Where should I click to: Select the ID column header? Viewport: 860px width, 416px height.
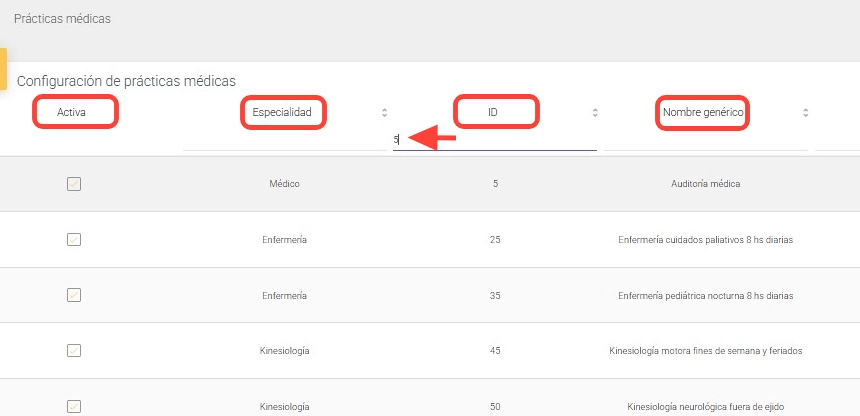(493, 113)
